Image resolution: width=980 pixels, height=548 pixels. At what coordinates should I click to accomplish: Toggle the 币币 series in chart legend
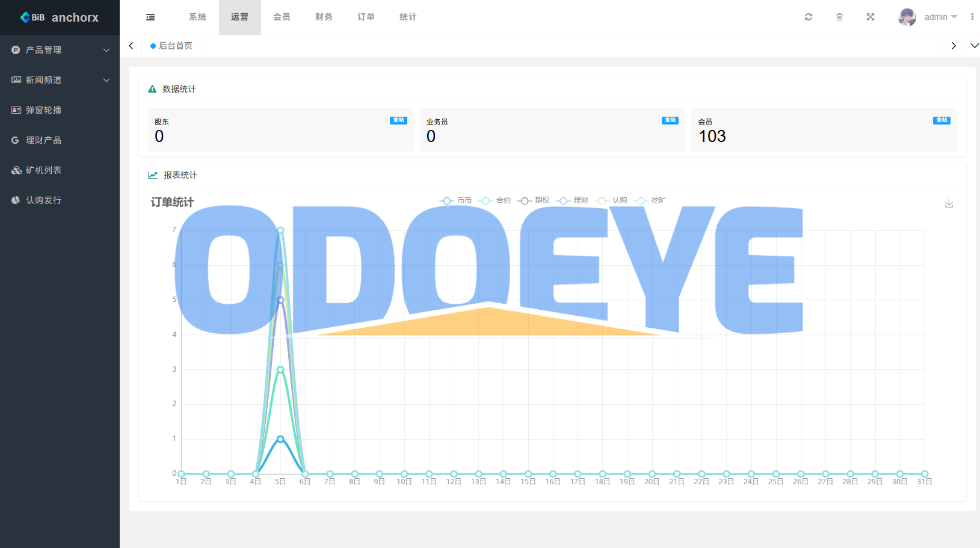[x=456, y=200]
